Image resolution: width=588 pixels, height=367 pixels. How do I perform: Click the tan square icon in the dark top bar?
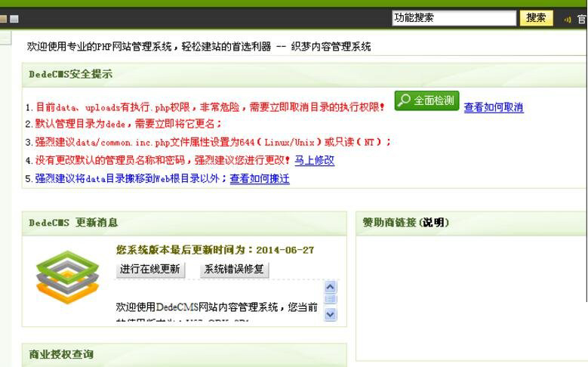pos(3,19)
